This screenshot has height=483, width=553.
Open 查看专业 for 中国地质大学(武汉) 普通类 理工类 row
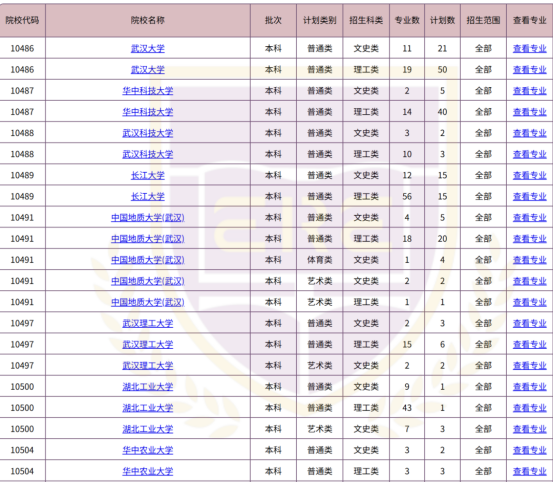(x=529, y=239)
